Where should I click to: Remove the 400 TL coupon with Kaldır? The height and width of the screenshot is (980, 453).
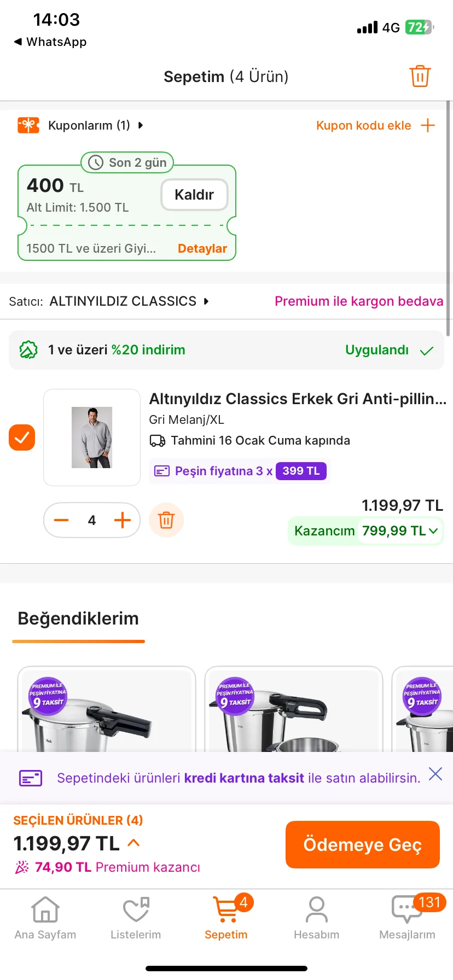click(x=194, y=195)
